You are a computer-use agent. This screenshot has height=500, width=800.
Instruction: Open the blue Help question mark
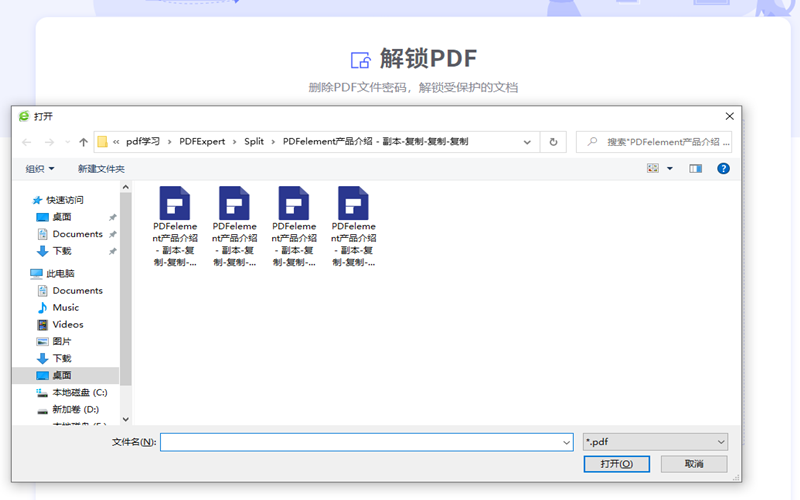pos(723,169)
